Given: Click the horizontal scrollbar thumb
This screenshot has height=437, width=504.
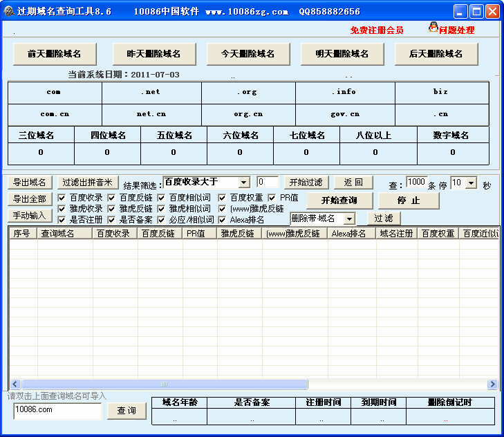Looking at the screenshot, I should [x=165, y=384].
